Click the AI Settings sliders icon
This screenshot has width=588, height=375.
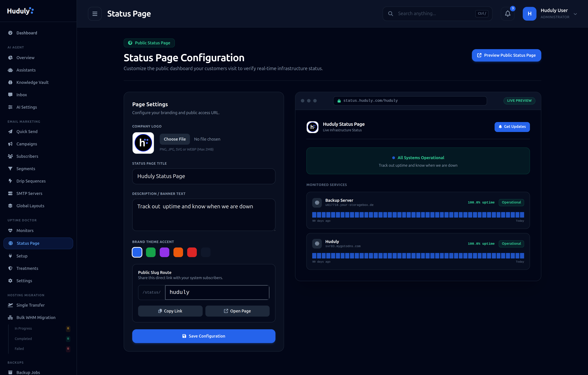point(10,107)
